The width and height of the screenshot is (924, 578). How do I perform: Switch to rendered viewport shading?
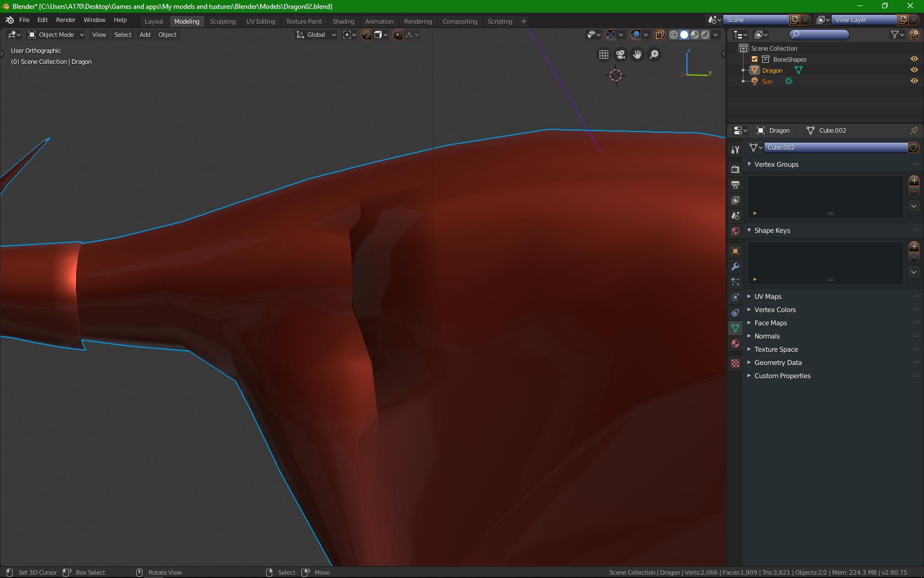705,35
